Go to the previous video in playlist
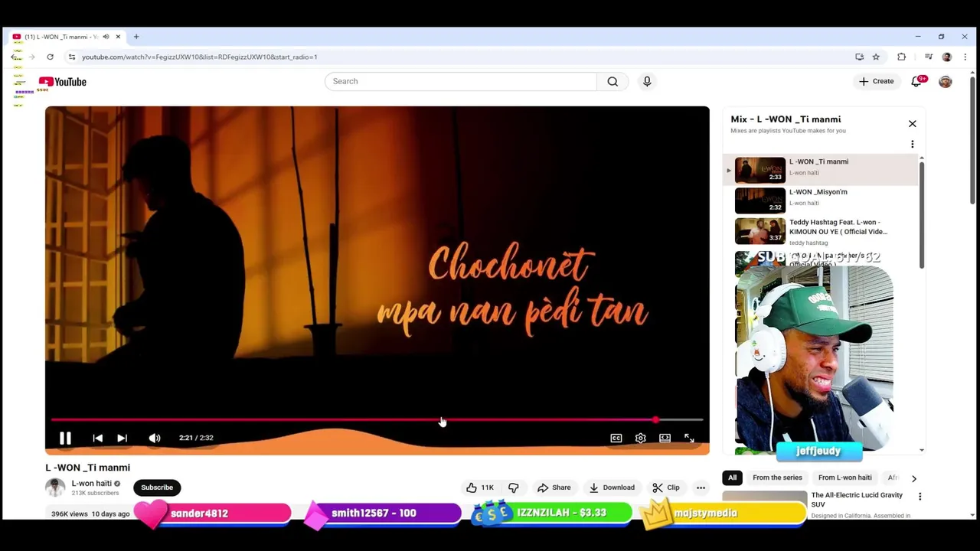The width and height of the screenshot is (980, 551). 98,438
